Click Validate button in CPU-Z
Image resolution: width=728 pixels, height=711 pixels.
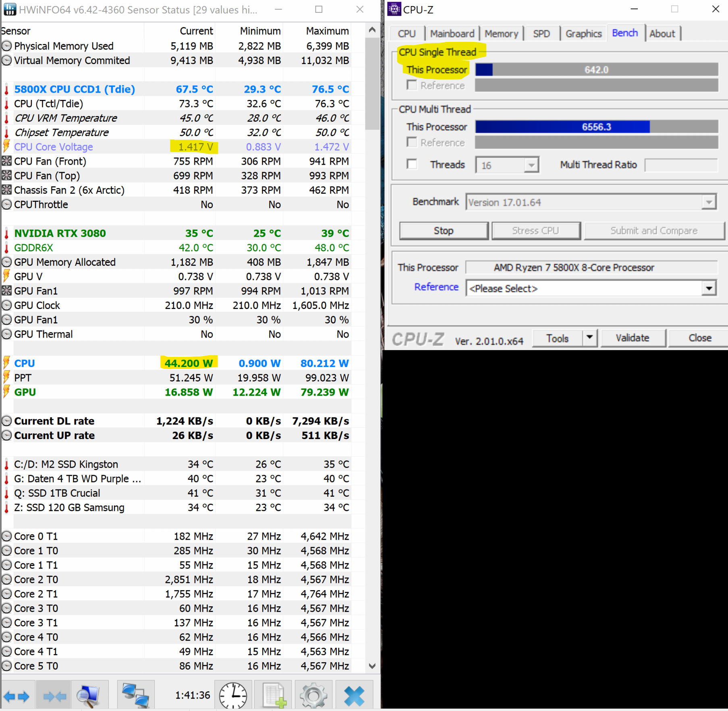point(633,338)
